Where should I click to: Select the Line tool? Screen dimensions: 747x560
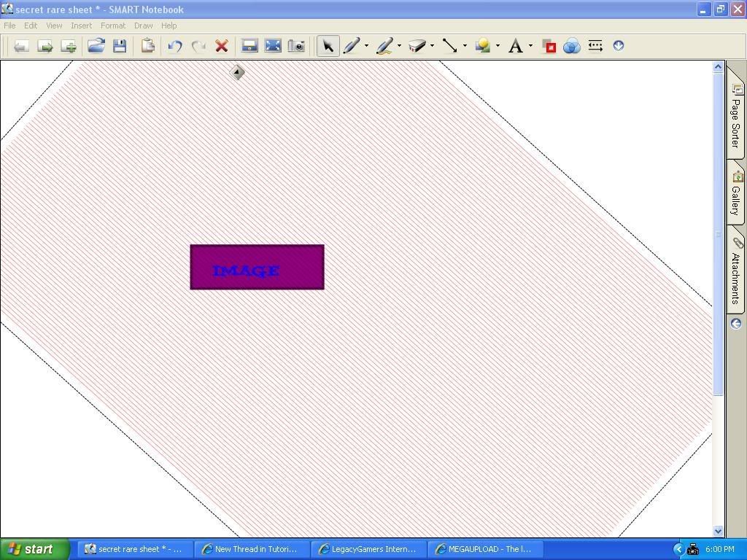coord(450,46)
